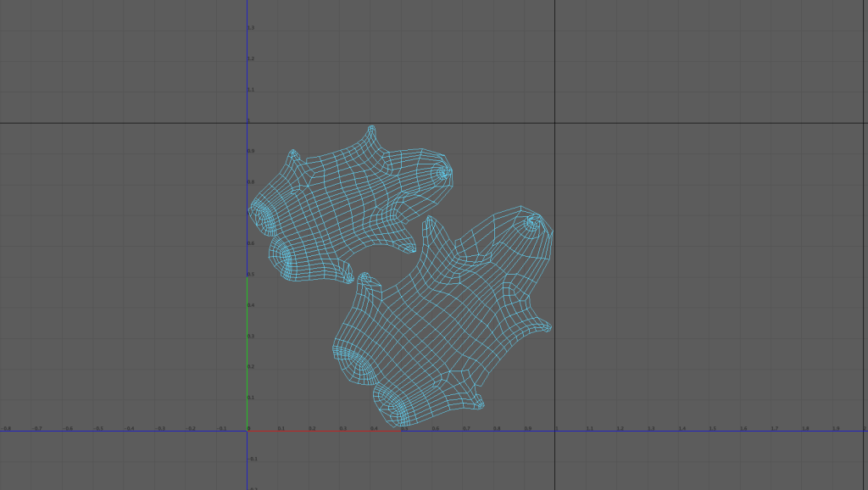Click the 1.2 label on the vertical axis
Screen dimensions: 868x490
250,58
